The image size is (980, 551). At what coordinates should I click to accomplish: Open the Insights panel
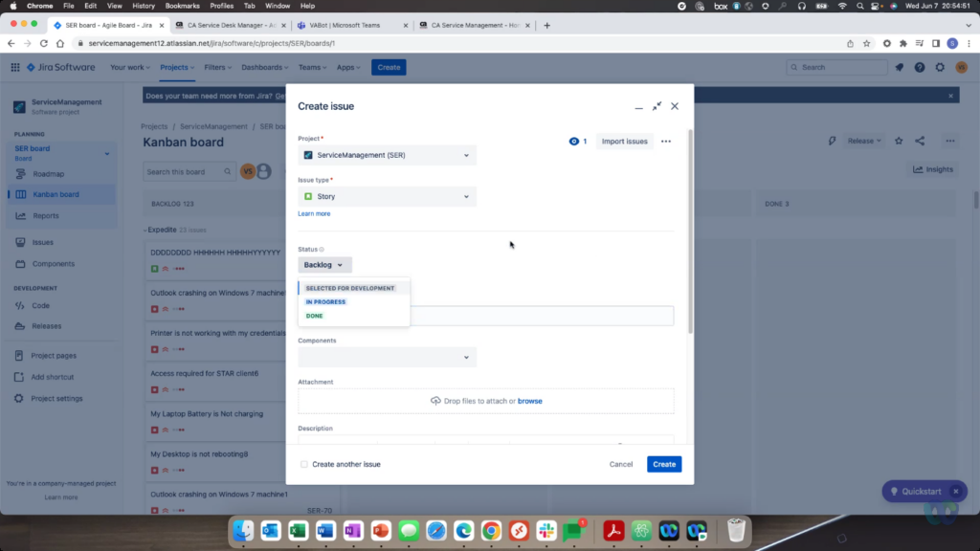[933, 169]
